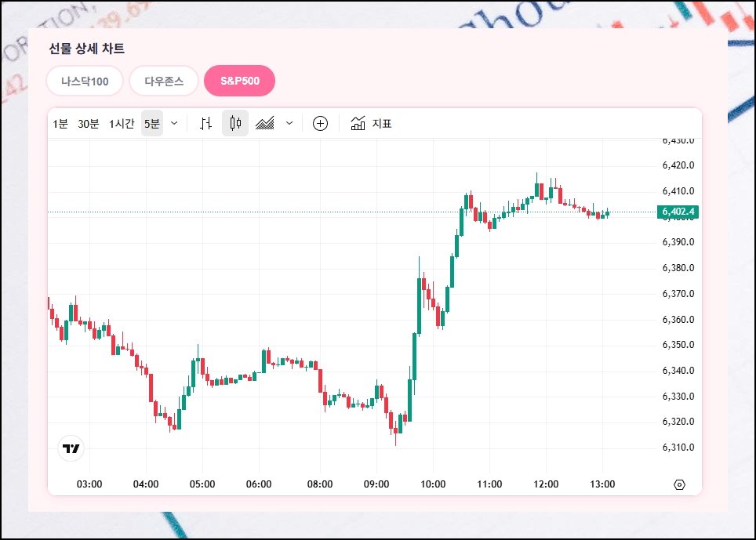Screen dimensions: 756x540
Task: Click the 05:00 time axis label
Action: tap(202, 484)
